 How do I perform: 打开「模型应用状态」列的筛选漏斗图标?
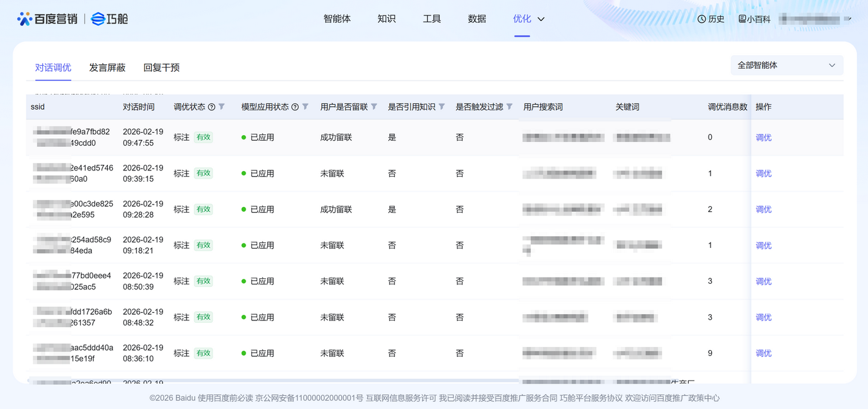coord(305,107)
